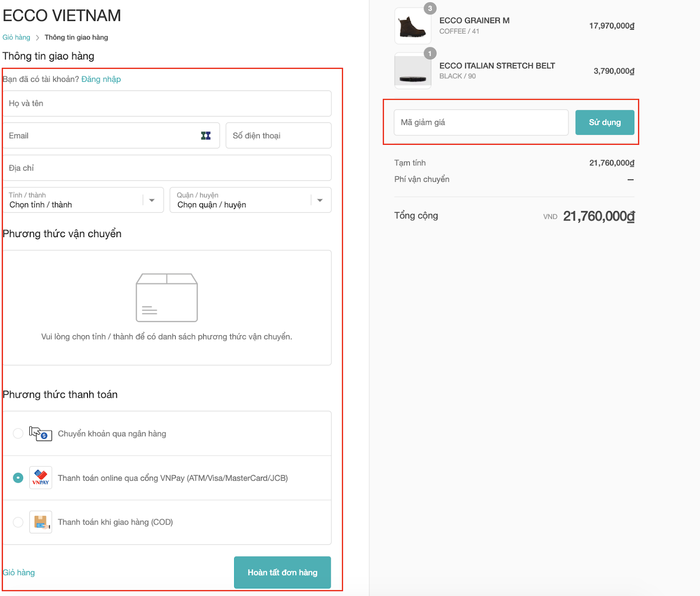This screenshot has height=596, width=700.
Task: Click the 3,790,000₫ price
Action: pos(614,71)
